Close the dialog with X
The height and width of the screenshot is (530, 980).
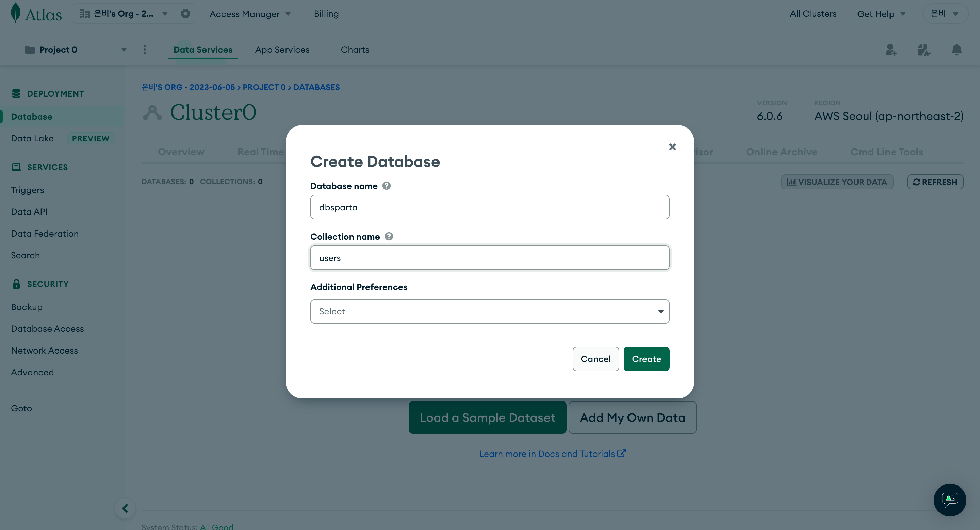pos(672,147)
